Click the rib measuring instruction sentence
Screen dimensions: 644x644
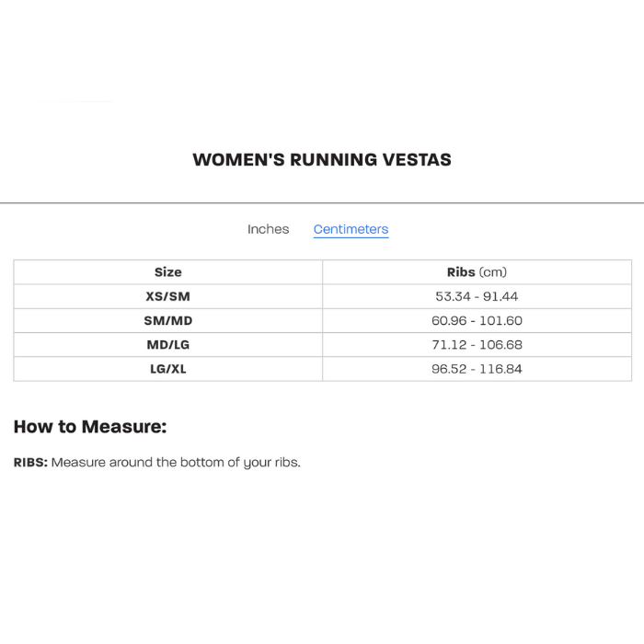coord(176,462)
